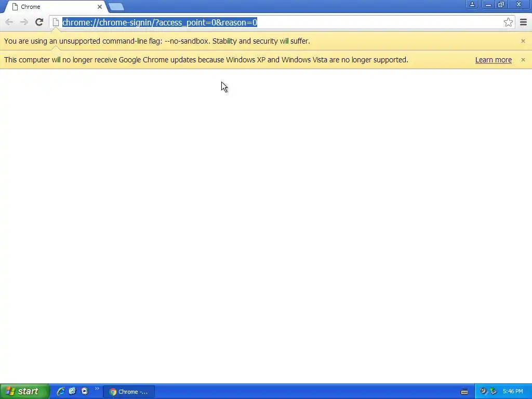Close the Chrome tab
Image resolution: width=532 pixels, height=399 pixels.
[99, 7]
